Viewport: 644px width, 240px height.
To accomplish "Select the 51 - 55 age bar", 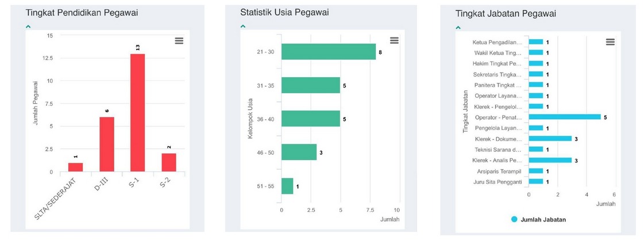I will tap(287, 186).
